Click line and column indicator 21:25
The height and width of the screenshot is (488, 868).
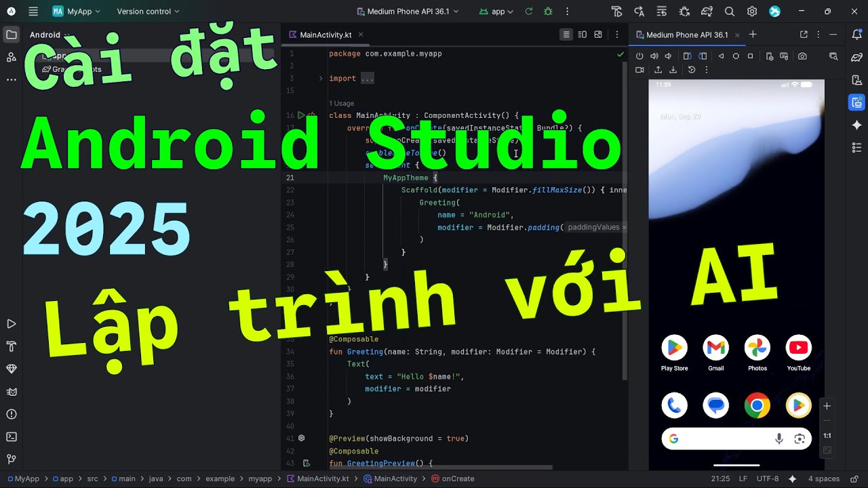720,479
